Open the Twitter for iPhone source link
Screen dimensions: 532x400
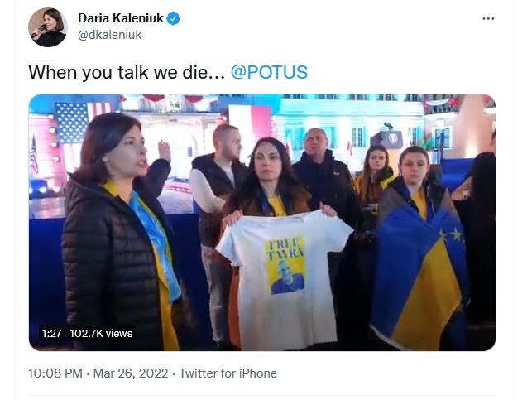click(228, 373)
